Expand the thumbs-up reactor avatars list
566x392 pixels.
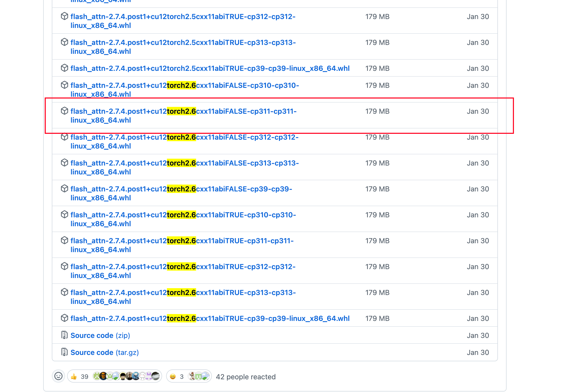[127, 376]
